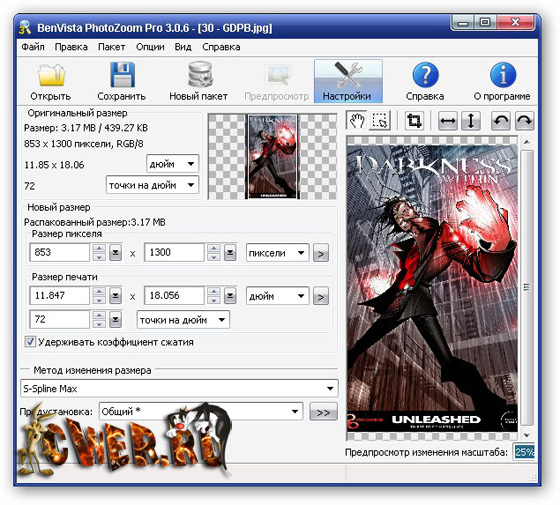Activate the crop tool
Screen dimensions: 560x505
point(414,121)
